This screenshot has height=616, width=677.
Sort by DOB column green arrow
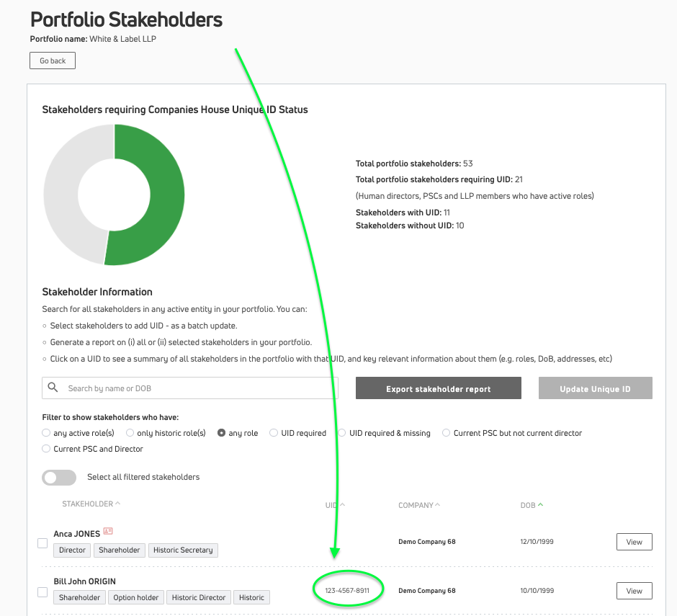(x=541, y=505)
